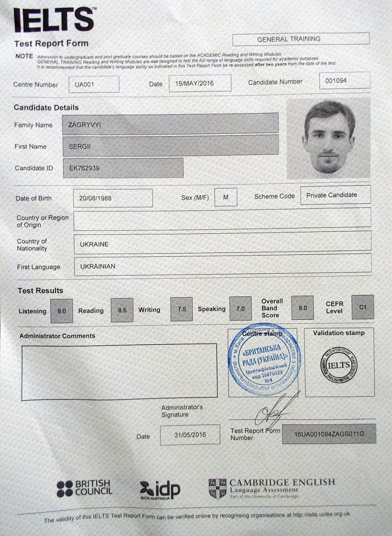The image size is (392, 536).
Task: Click the Candidate Number field
Action: [x=344, y=80]
